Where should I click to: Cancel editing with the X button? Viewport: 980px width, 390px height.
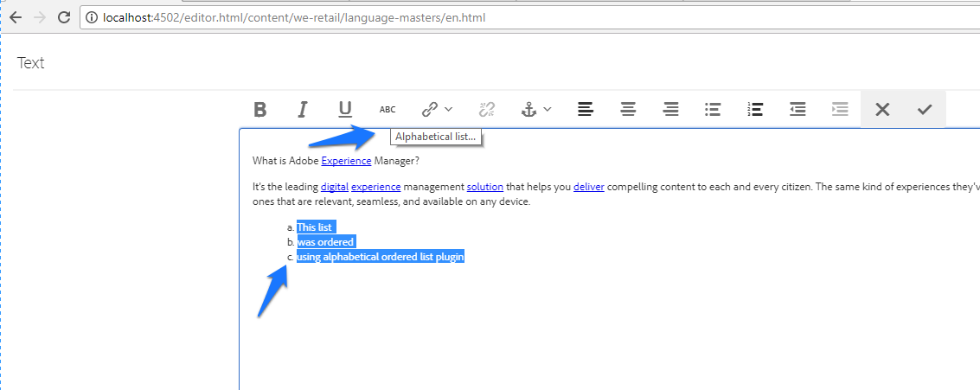point(882,109)
